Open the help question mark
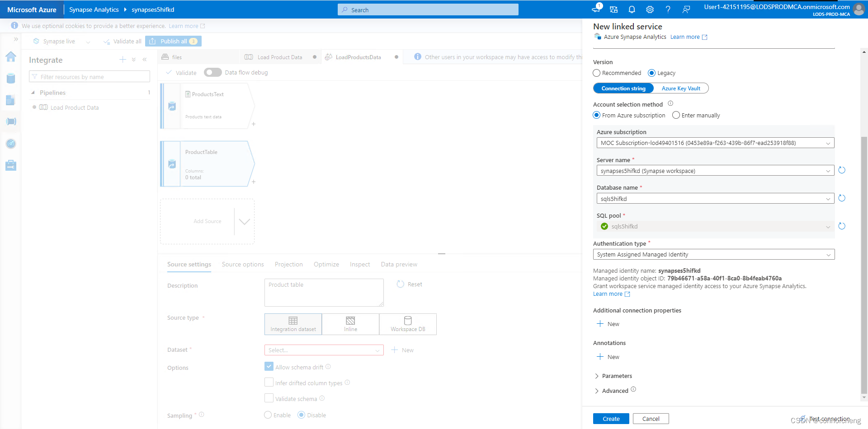This screenshot has height=429, width=868. pyautogui.click(x=668, y=9)
